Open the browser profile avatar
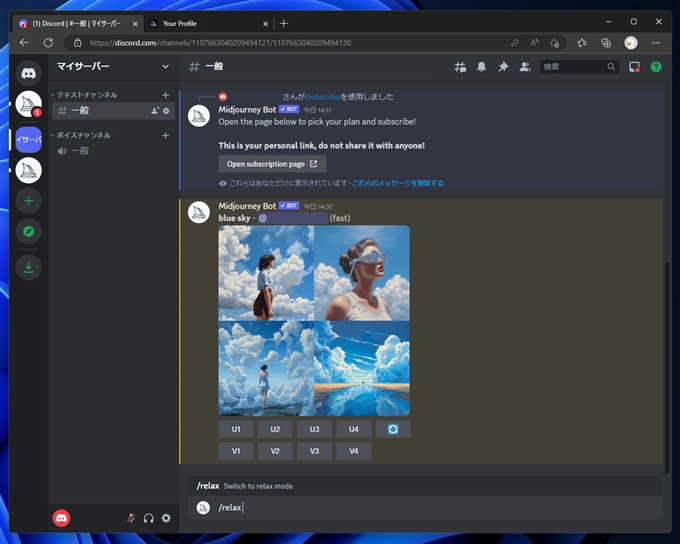Viewport: 680px width, 544px height. tap(631, 43)
